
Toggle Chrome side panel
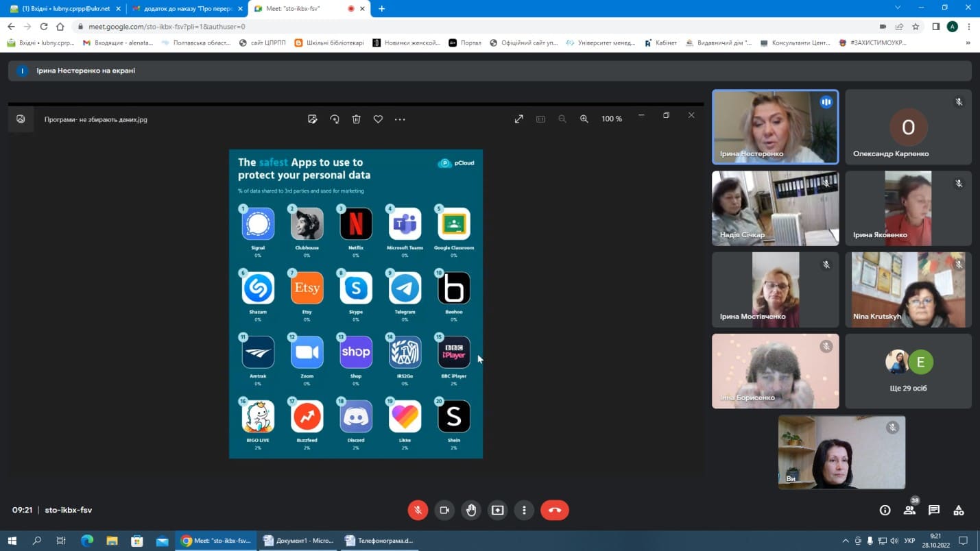coord(936,27)
